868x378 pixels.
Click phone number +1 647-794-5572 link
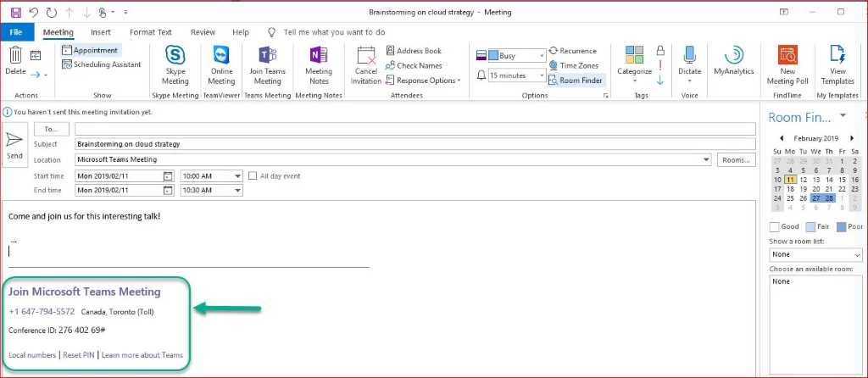tap(42, 312)
